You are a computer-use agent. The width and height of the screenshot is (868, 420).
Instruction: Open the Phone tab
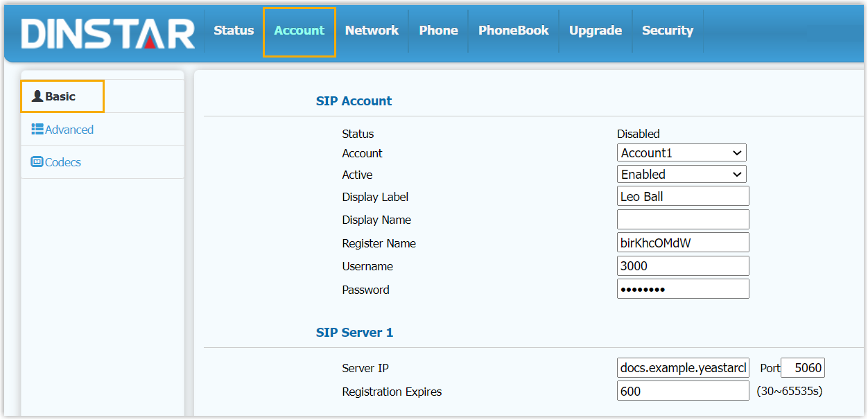tap(438, 30)
